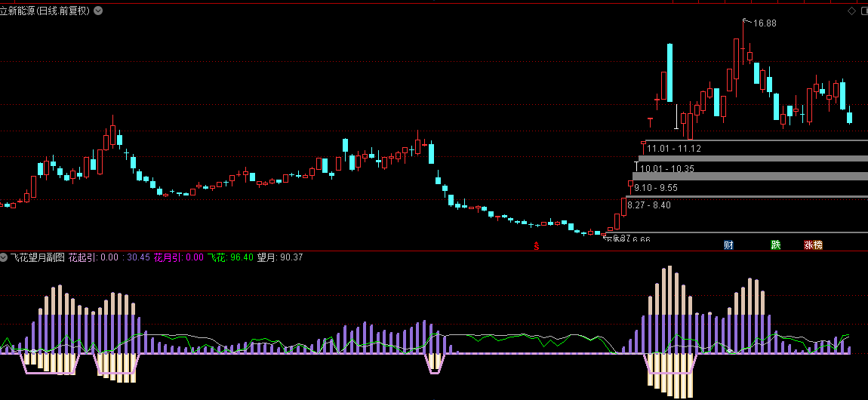The height and width of the screenshot is (400, 868).
Task: Click the green 跌 event marker
Action: 776,245
